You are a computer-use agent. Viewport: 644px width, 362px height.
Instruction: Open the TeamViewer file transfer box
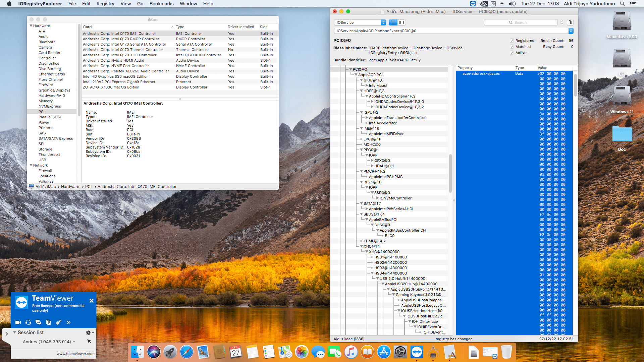click(48, 322)
